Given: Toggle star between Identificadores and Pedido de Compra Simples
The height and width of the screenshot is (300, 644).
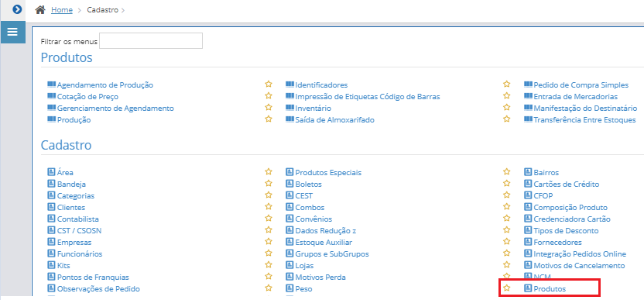Looking at the screenshot, I should [x=507, y=84].
